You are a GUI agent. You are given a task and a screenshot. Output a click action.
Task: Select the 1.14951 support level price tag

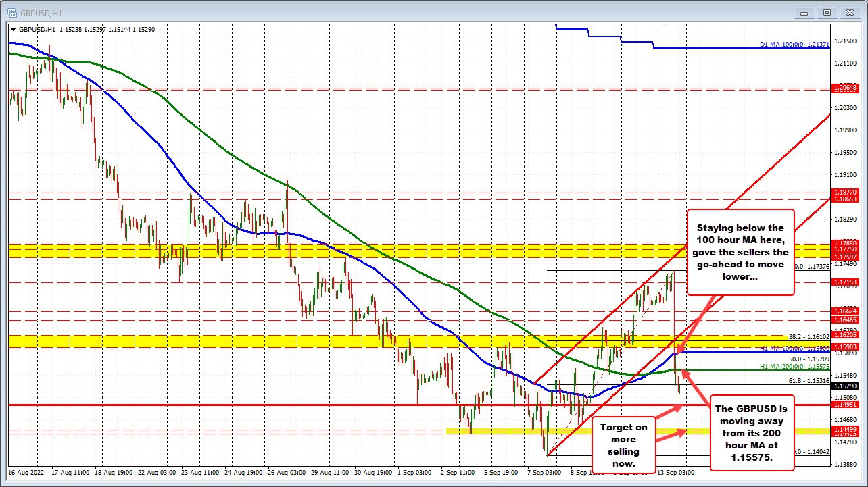(845, 405)
